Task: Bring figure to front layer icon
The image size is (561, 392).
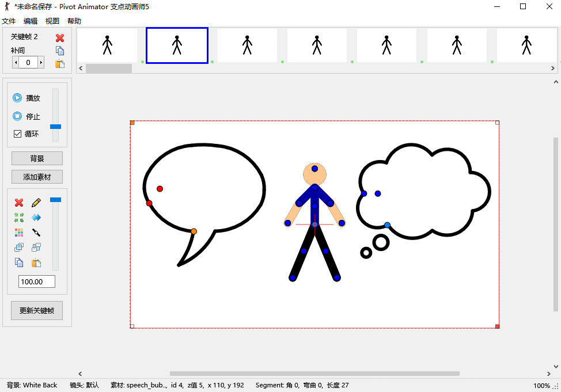Action: [x=18, y=247]
